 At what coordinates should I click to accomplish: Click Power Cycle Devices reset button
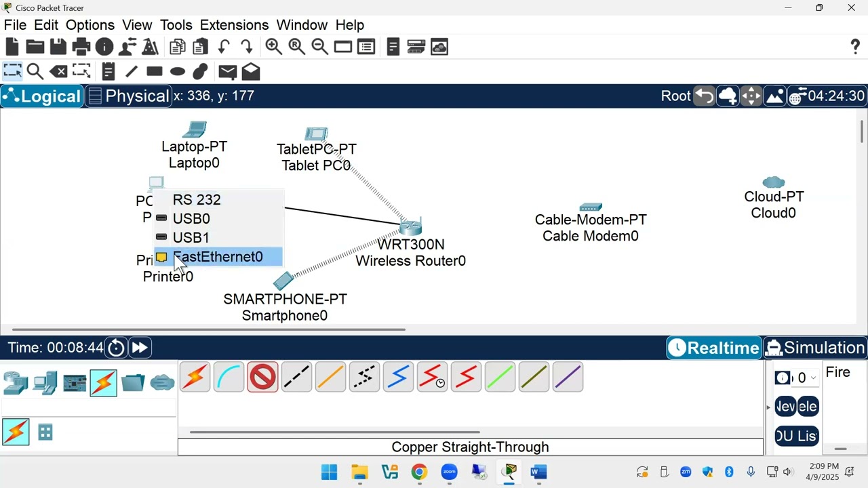click(117, 348)
